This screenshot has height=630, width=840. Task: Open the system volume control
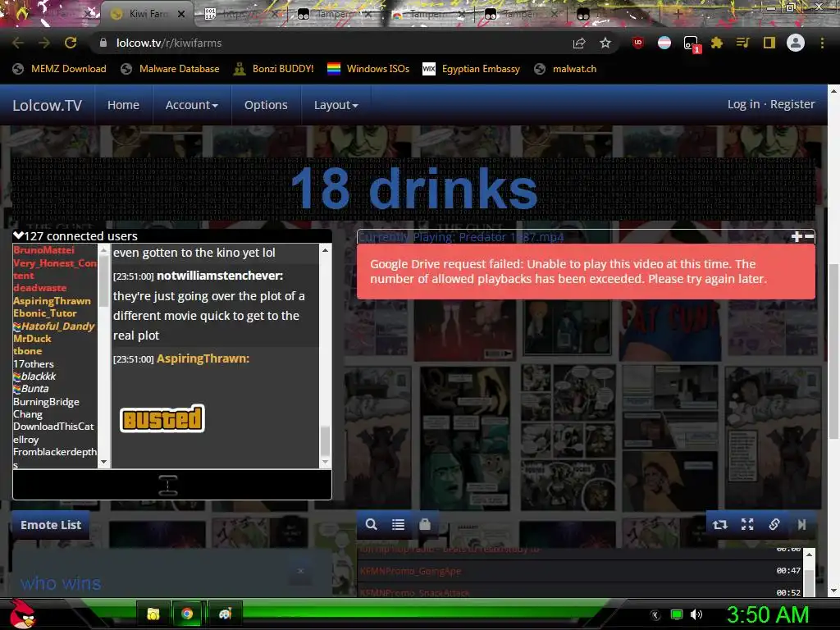coord(696,614)
